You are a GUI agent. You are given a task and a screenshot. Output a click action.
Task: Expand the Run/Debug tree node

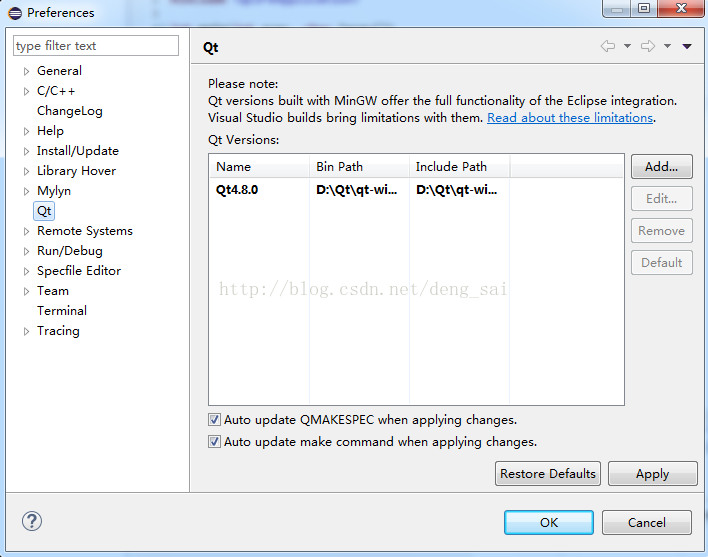tap(26, 251)
